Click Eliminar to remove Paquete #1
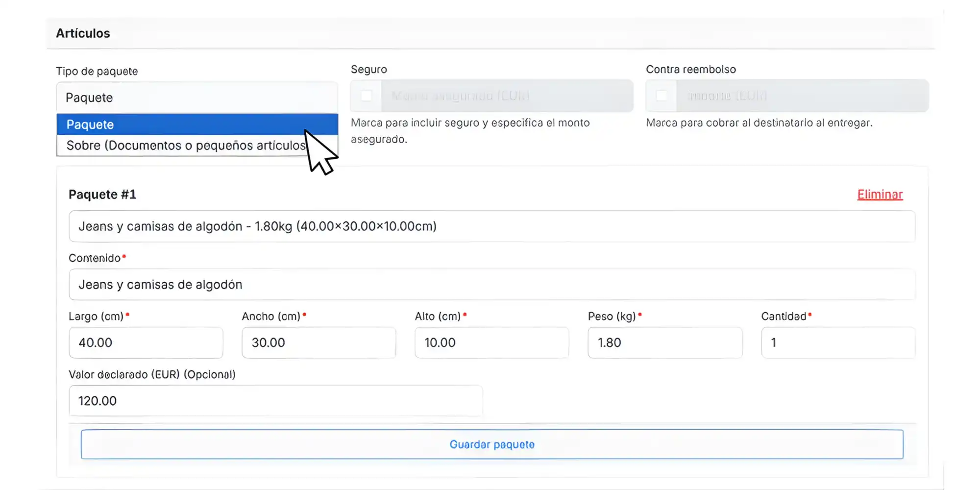 click(x=880, y=195)
